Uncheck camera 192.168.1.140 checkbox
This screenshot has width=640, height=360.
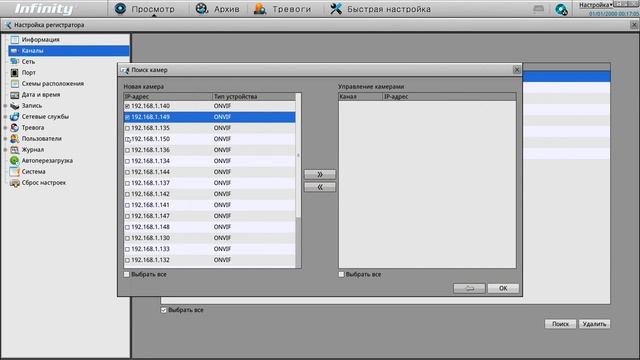pos(127,106)
